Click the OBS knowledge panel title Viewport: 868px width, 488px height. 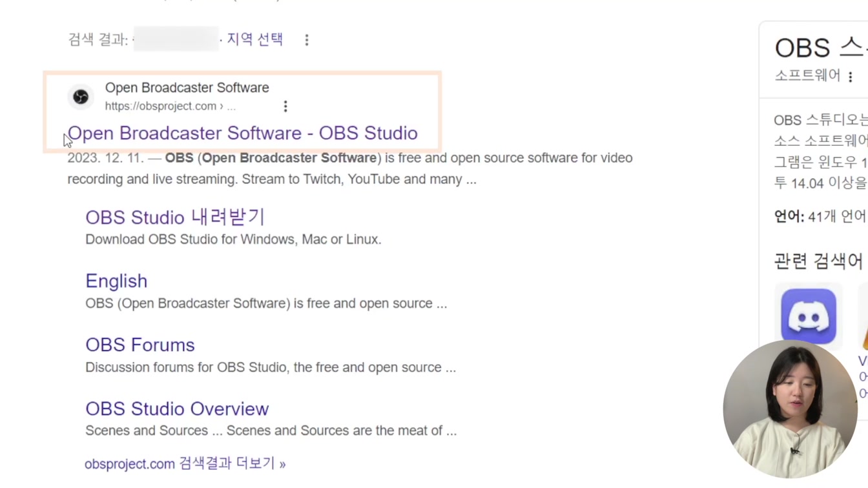pyautogui.click(x=821, y=48)
